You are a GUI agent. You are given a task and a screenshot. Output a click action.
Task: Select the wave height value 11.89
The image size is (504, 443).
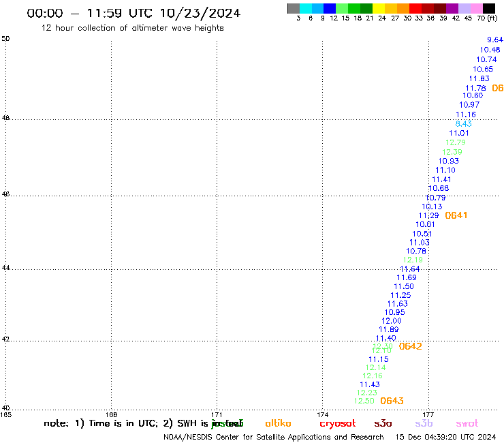388,329
